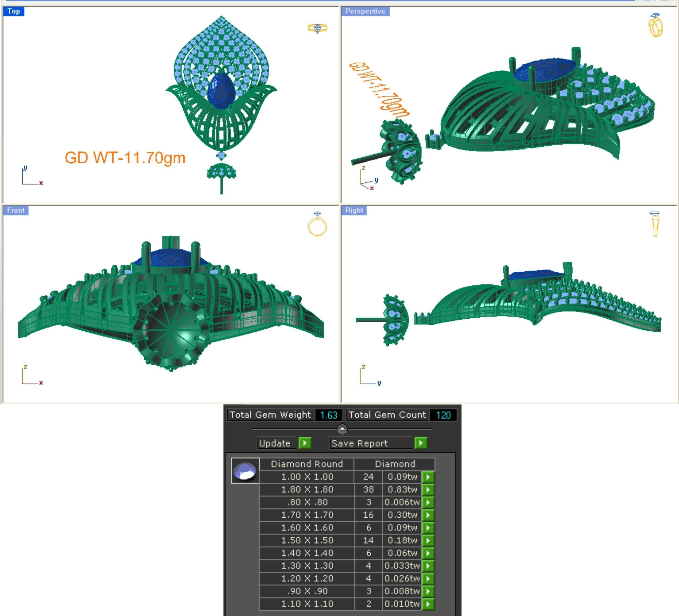Click the ring icon in Perspective viewport
This screenshot has height=616, width=679.
(655, 25)
